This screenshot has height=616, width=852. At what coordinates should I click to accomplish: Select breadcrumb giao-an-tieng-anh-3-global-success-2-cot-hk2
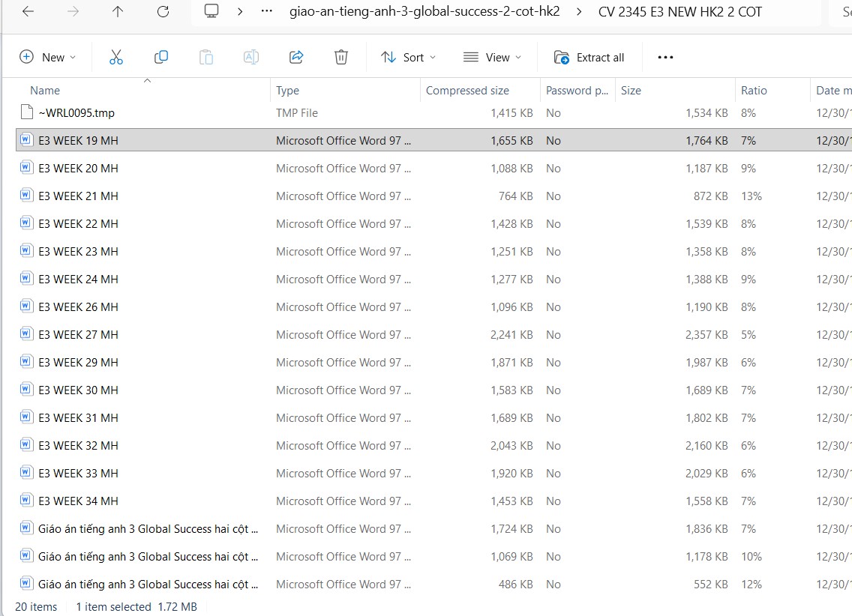coord(424,12)
